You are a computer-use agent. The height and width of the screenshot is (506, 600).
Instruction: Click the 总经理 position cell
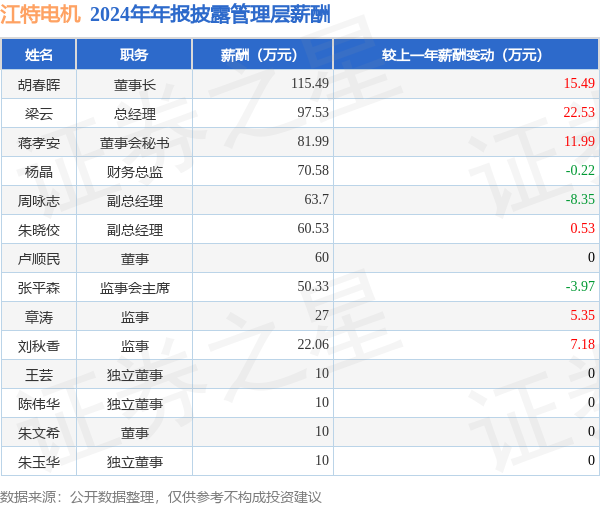coord(135,114)
